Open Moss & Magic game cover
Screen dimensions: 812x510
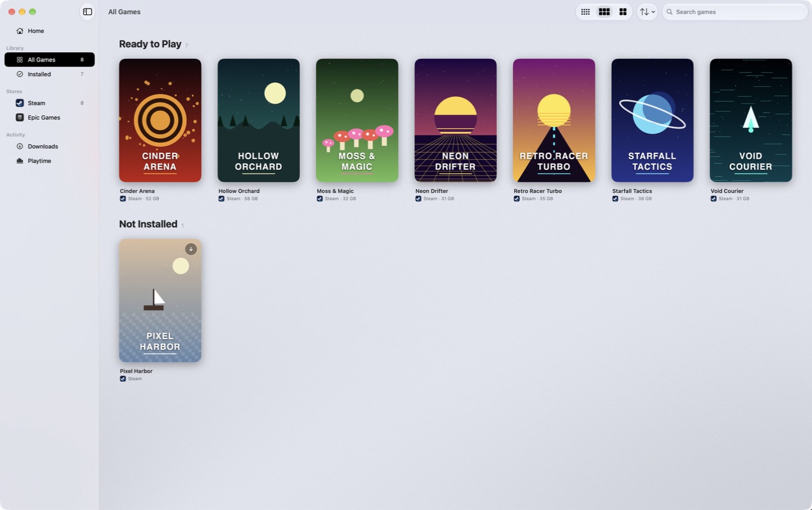point(357,120)
